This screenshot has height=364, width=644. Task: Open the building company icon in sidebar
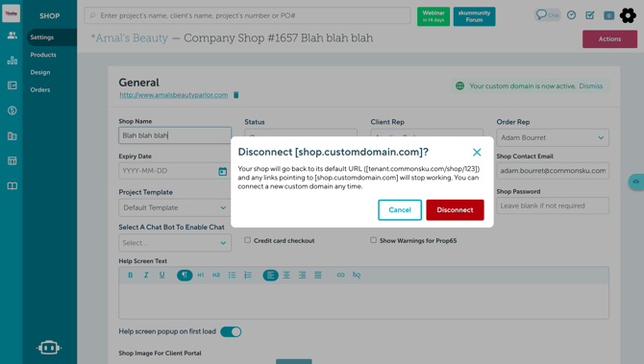12,135
